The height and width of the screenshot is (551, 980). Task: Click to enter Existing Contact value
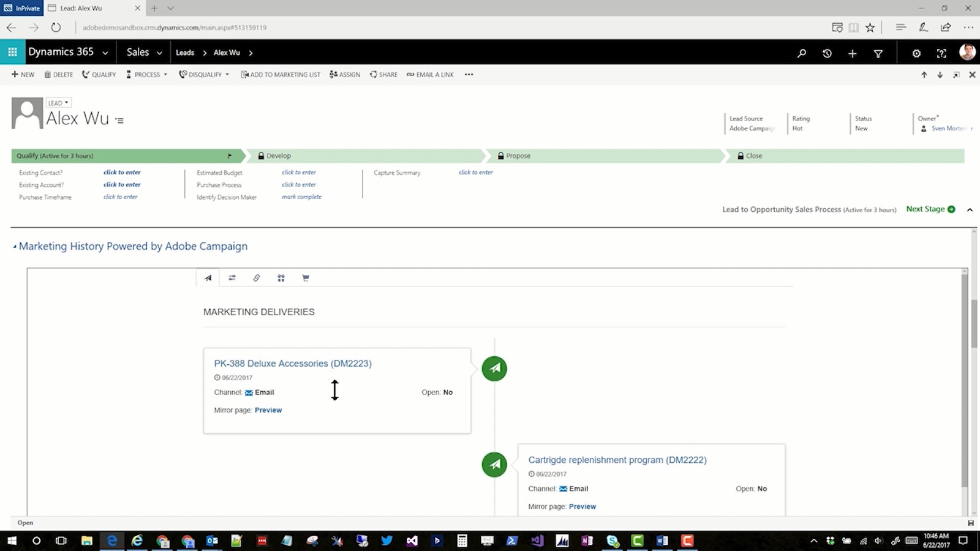click(x=122, y=173)
